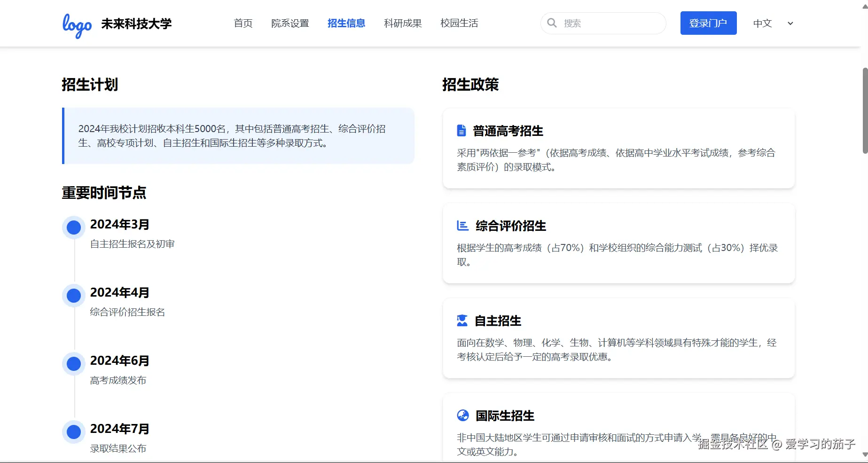The width and height of the screenshot is (868, 463).
Task: Click the graduation cap icon for 自主招生
Action: [461, 321]
